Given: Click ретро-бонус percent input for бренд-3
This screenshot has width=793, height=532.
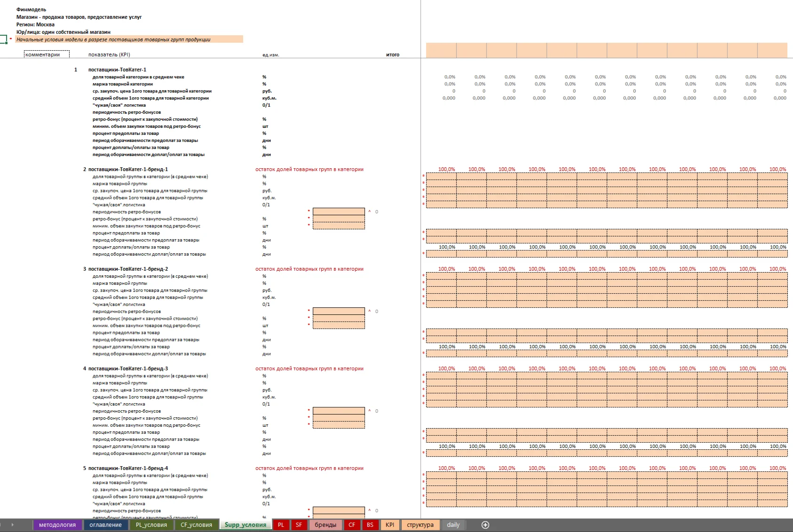Looking at the screenshot, I should (339, 418).
